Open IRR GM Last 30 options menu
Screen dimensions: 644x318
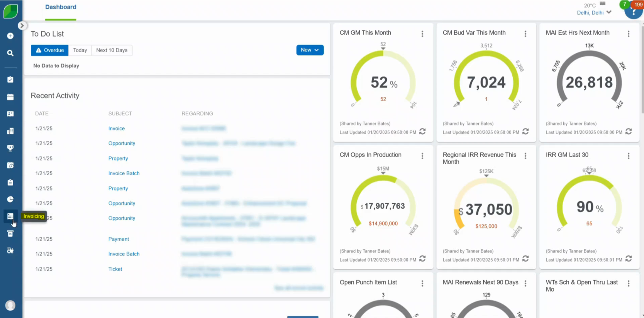click(629, 156)
